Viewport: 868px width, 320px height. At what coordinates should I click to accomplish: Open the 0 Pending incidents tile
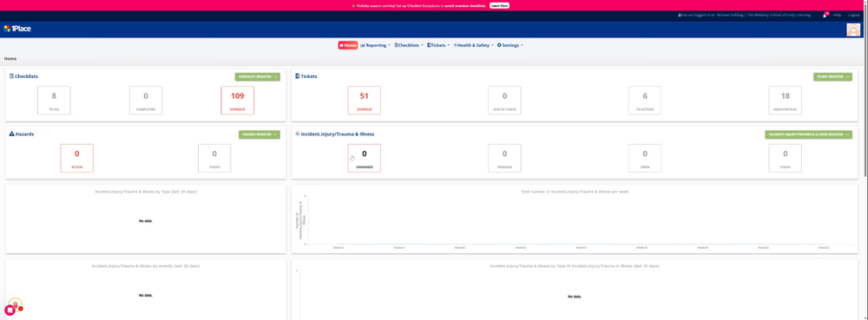[x=504, y=158]
